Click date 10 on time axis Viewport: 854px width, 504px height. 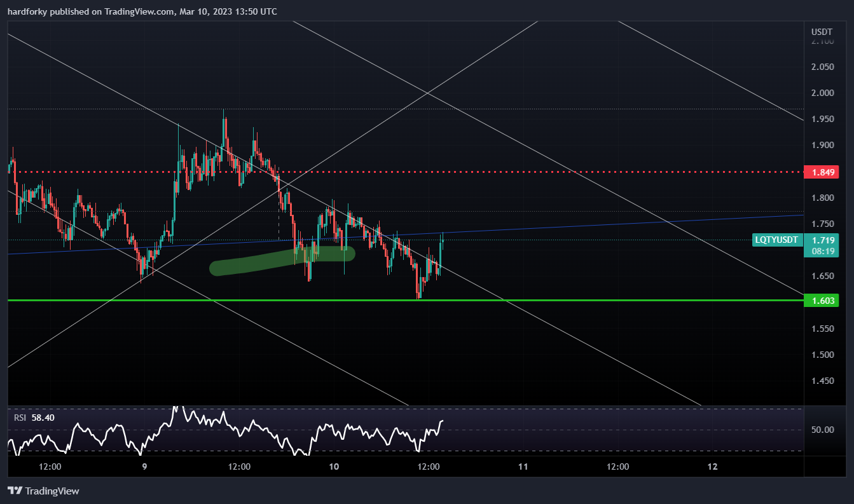pyautogui.click(x=334, y=467)
